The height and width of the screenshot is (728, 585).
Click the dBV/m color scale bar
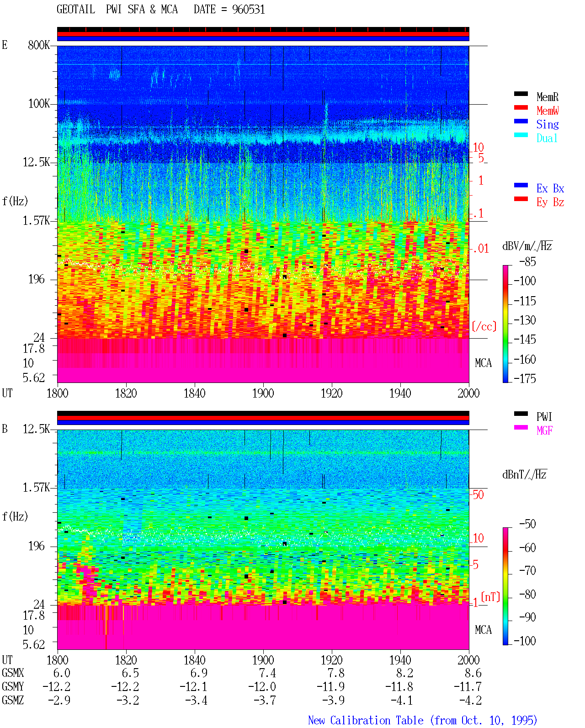click(505, 324)
